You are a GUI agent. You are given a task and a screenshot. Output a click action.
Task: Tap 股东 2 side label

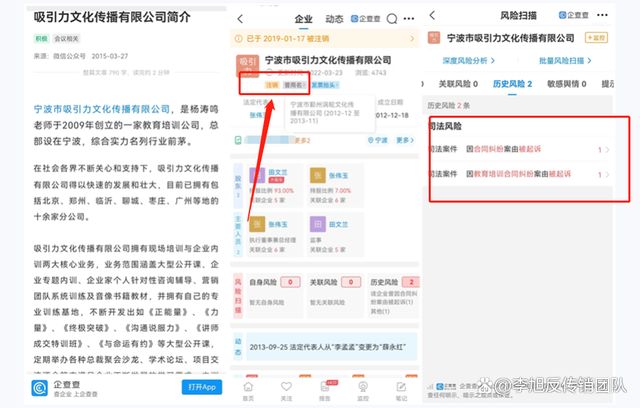[x=238, y=186]
